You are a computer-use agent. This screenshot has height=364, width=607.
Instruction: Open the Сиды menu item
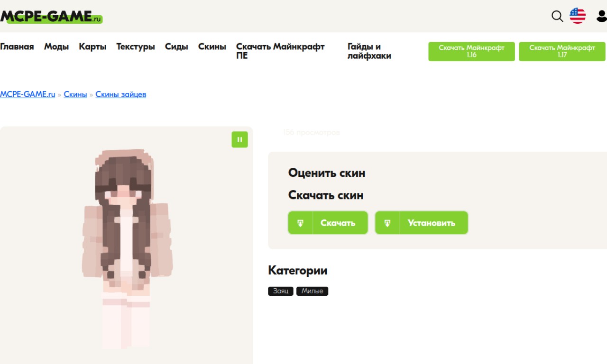176,46
